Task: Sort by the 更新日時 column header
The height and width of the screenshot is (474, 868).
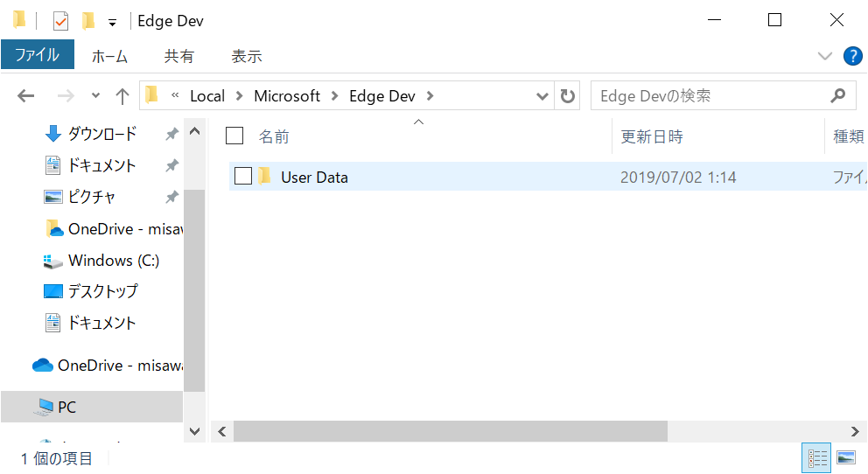Action: [x=652, y=136]
